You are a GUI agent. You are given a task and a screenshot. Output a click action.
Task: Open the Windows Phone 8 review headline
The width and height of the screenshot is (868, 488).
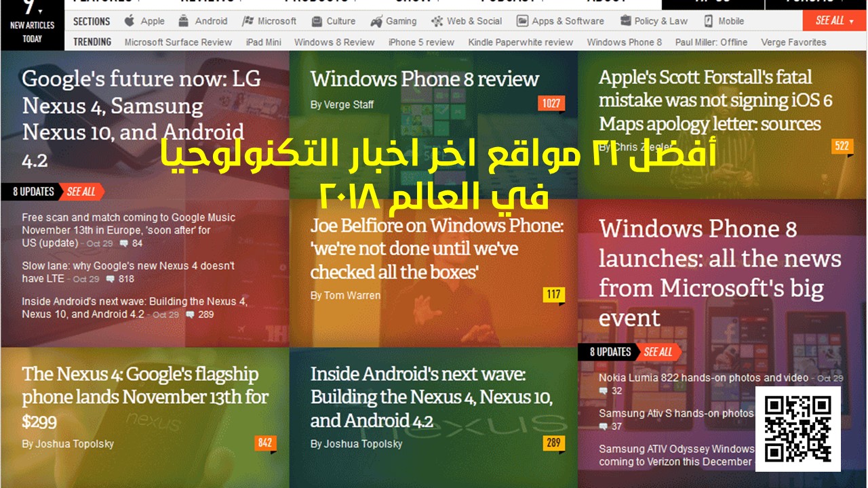(425, 79)
